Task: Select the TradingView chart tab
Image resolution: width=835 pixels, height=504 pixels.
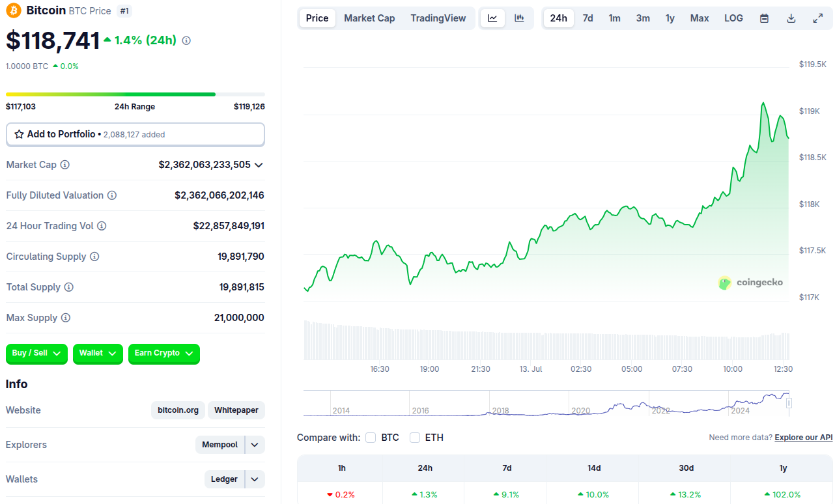Action: (x=438, y=18)
